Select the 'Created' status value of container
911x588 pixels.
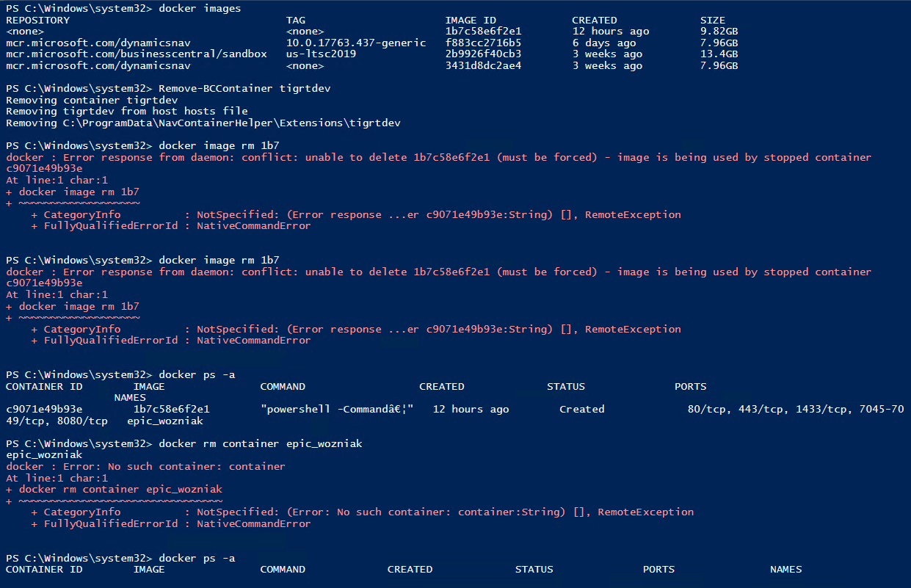[x=582, y=409]
